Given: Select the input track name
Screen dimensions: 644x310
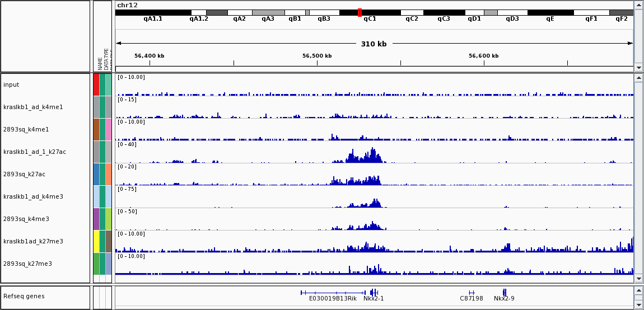Looking at the screenshot, I should click(x=11, y=84).
